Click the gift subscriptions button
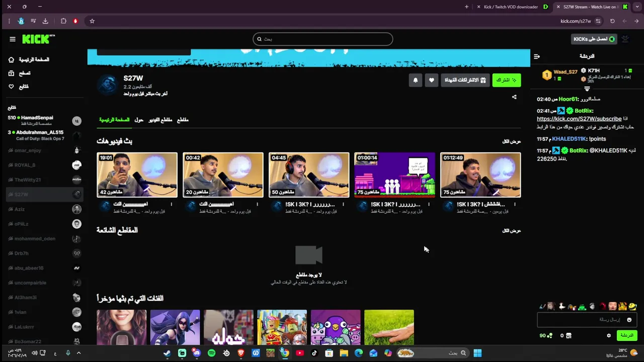This screenshot has width=644, height=362. pos(465,80)
